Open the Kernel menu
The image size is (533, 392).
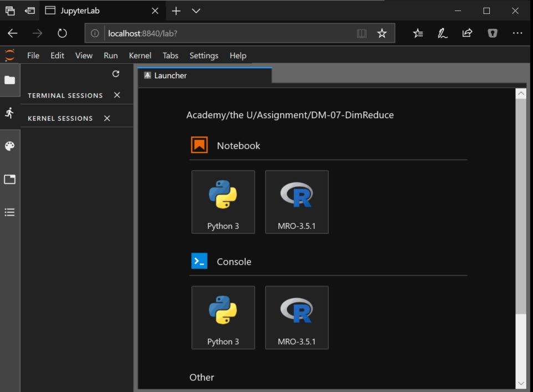(x=140, y=55)
